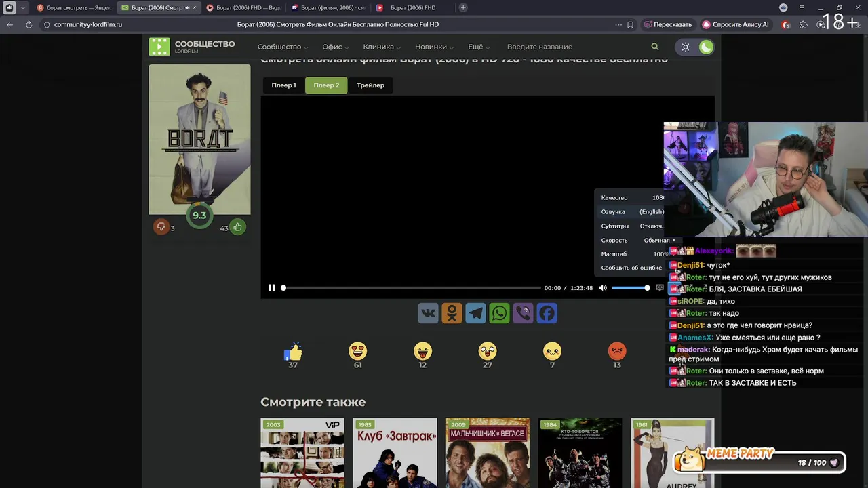
Task: Focus the Введите название search field
Action: [573, 47]
